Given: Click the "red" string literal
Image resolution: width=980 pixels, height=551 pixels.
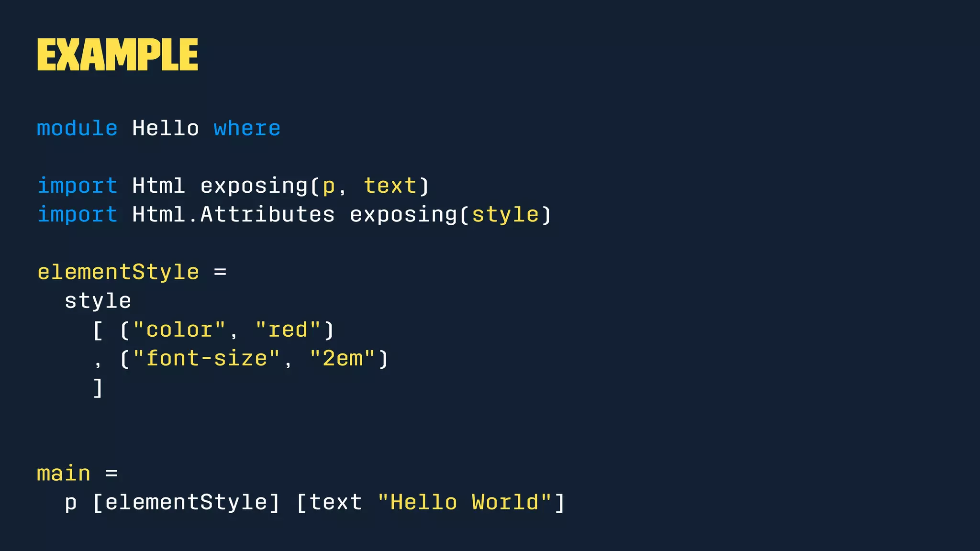Looking at the screenshot, I should (288, 330).
